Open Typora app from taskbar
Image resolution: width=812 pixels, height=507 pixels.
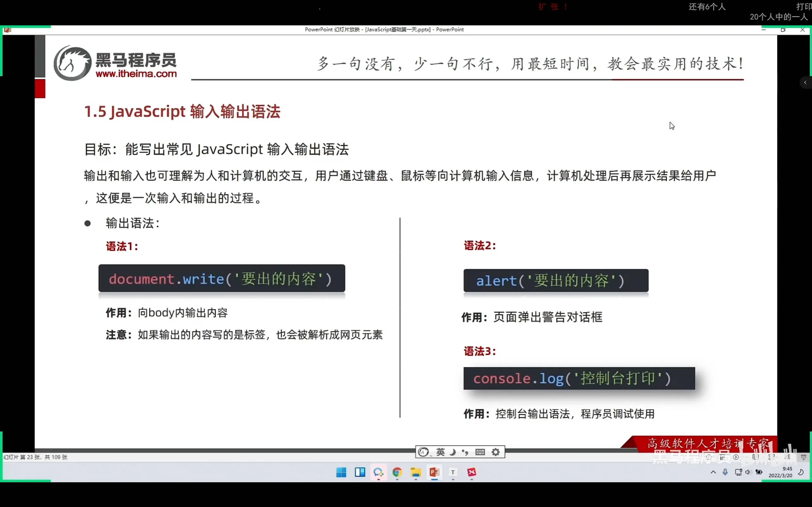coord(453,472)
